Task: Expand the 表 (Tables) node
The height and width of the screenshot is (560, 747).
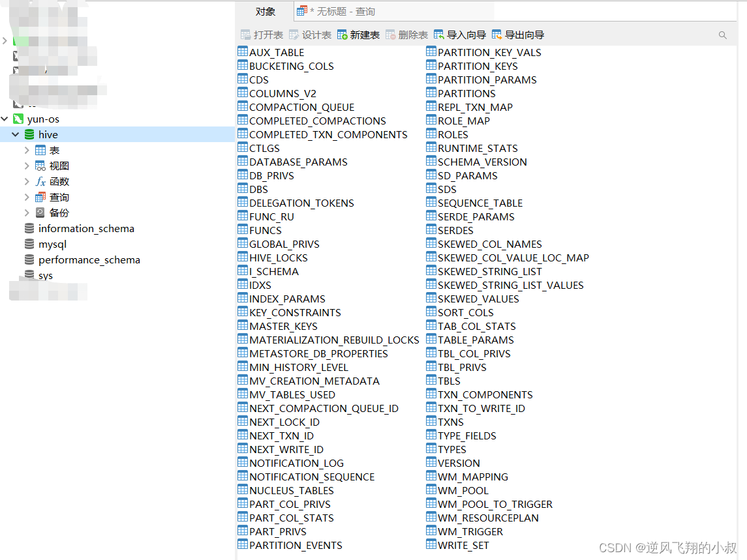Action: pos(27,150)
